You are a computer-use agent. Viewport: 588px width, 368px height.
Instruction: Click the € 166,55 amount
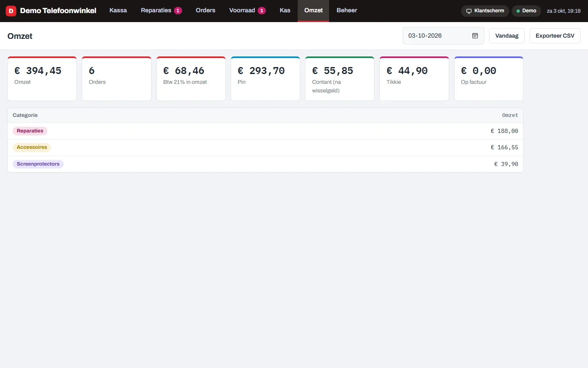click(x=504, y=148)
